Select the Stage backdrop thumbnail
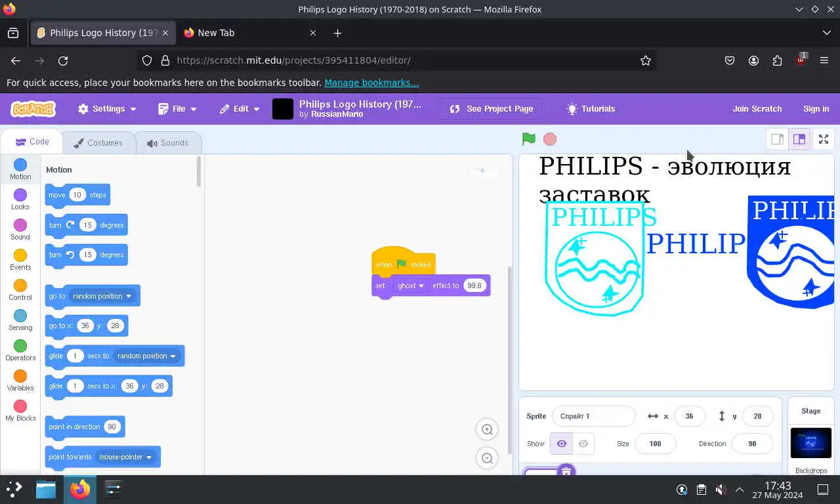 tap(810, 443)
